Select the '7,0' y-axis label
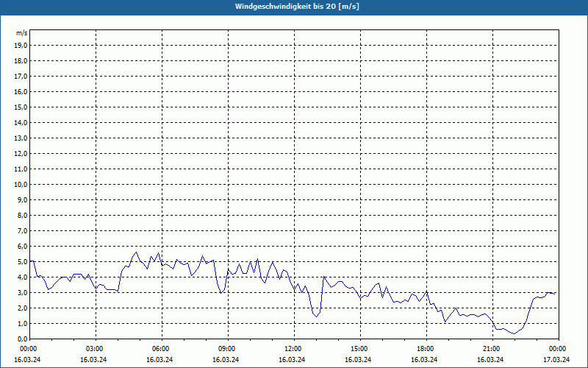 [x=22, y=231]
